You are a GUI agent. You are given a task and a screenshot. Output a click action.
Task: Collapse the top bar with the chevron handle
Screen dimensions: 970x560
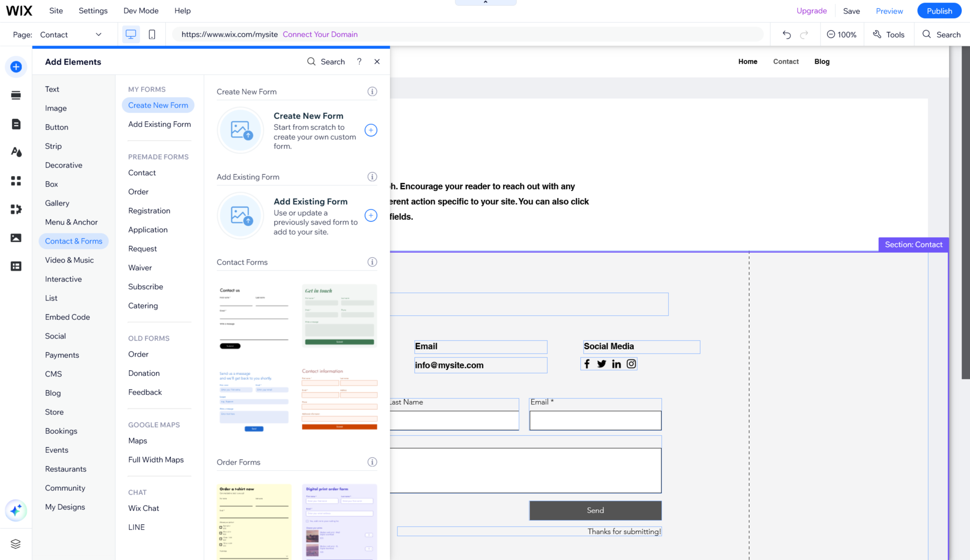point(486,3)
